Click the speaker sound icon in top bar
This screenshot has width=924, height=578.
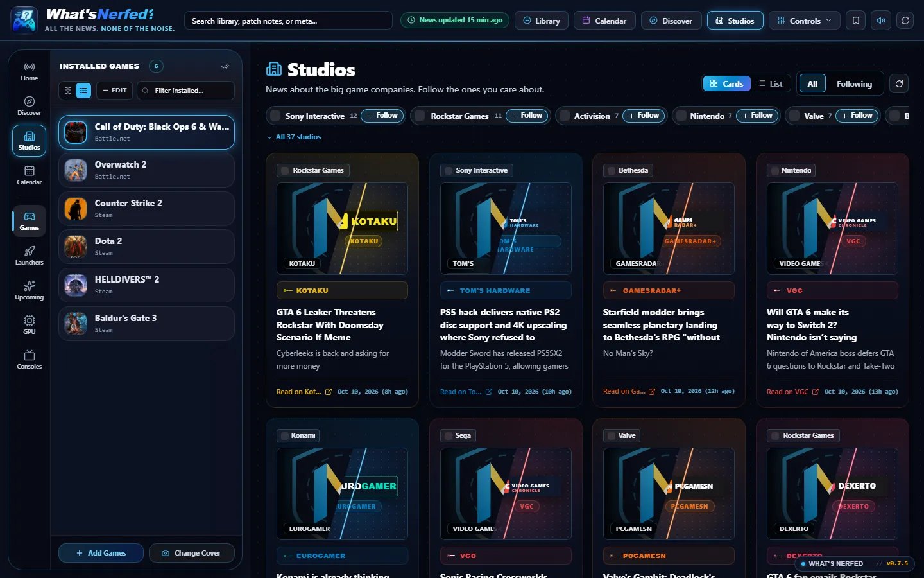(880, 21)
